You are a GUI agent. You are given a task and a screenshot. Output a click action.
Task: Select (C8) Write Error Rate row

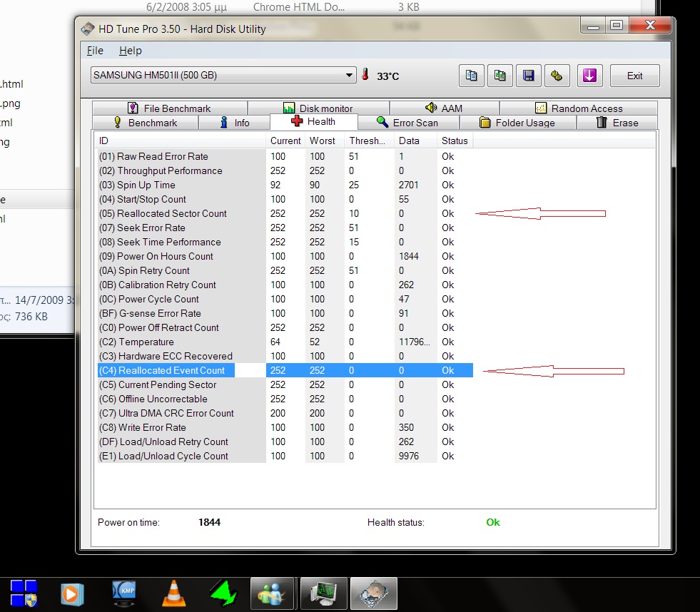285,428
